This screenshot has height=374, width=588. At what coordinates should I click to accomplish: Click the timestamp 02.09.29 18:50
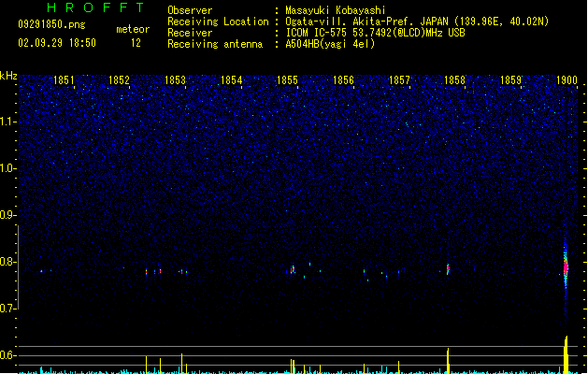click(57, 43)
